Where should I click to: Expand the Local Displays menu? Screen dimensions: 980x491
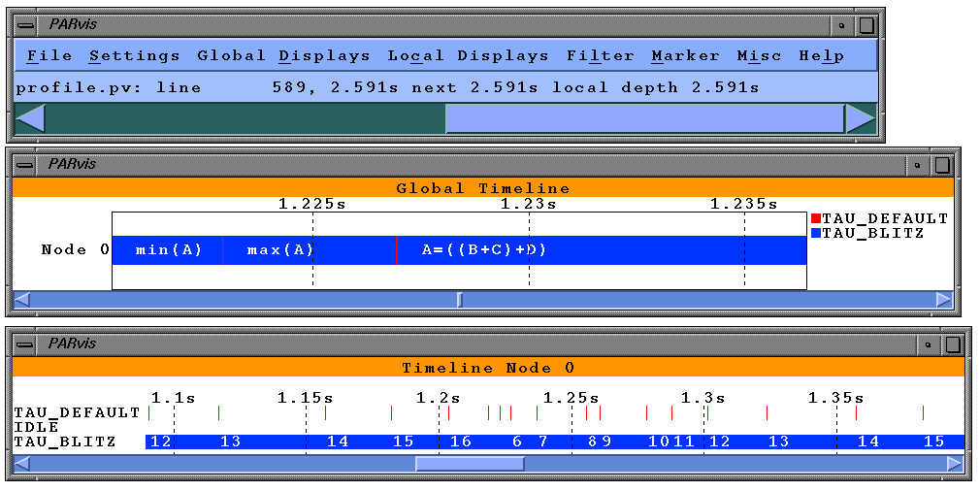coord(468,56)
